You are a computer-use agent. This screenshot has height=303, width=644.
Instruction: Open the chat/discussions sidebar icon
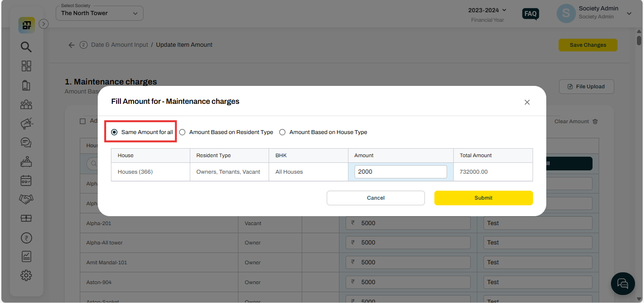[26, 142]
